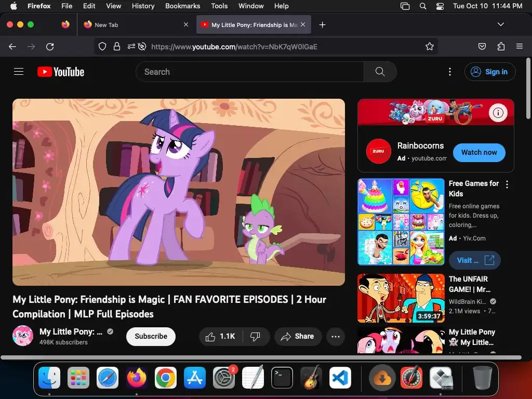
Task: Click in the YouTube search field
Action: [x=250, y=72]
